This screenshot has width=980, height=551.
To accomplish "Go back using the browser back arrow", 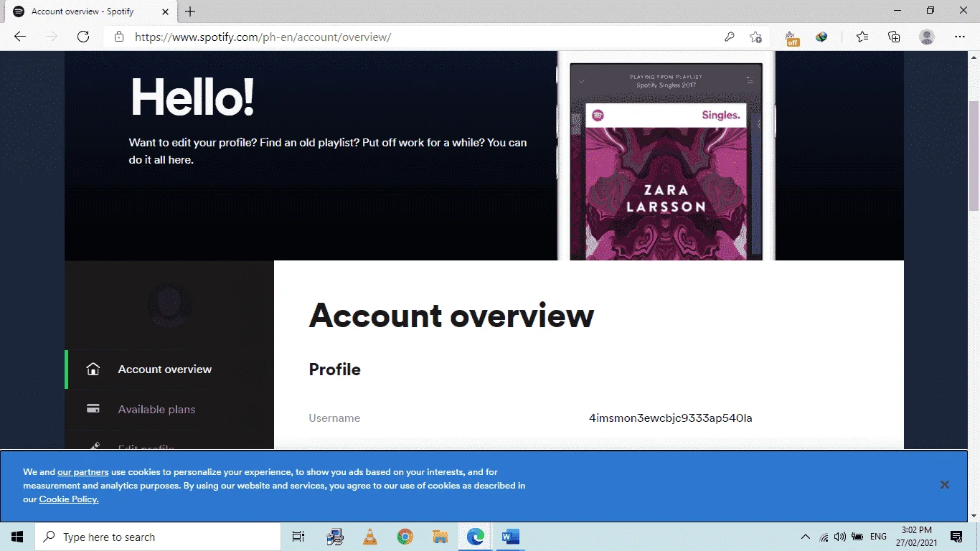I will pyautogui.click(x=20, y=37).
